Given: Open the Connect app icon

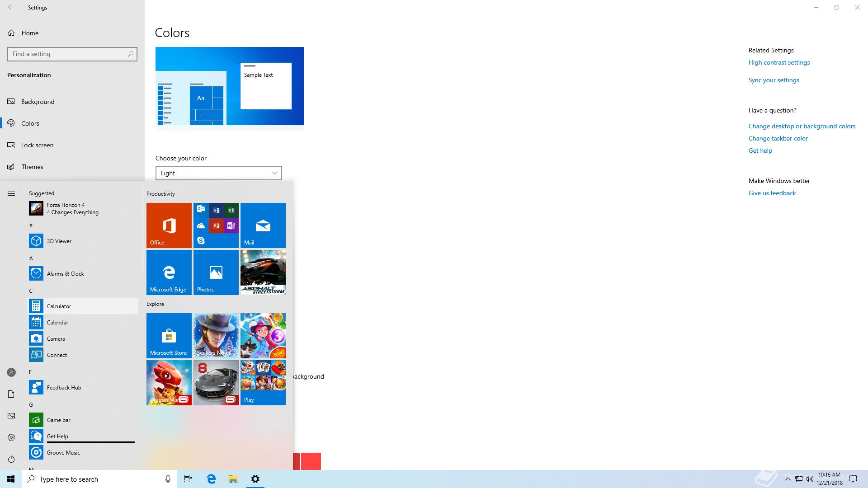Looking at the screenshot, I should [x=36, y=355].
